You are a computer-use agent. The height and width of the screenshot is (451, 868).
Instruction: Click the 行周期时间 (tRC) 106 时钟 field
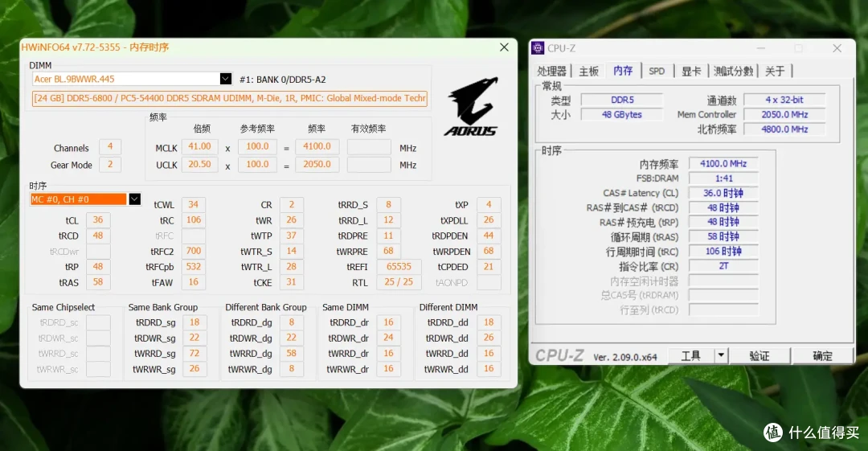point(723,251)
